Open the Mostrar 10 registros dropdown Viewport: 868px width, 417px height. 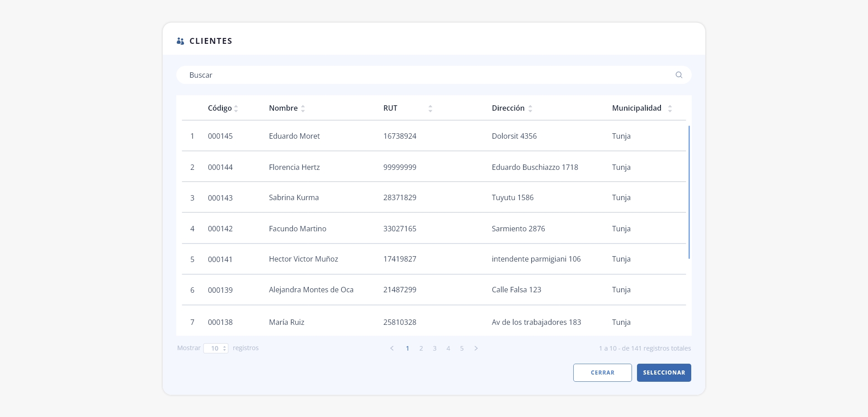(216, 348)
